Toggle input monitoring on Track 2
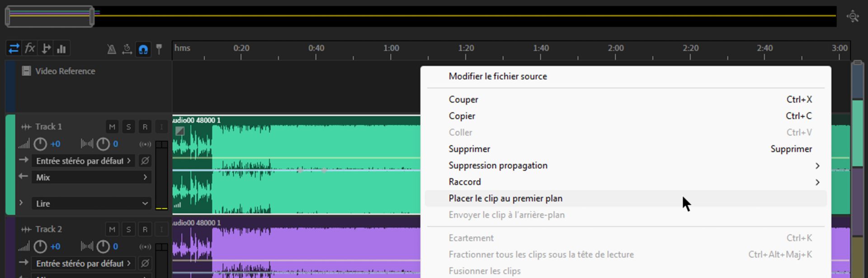The height and width of the screenshot is (278, 868). (161, 229)
